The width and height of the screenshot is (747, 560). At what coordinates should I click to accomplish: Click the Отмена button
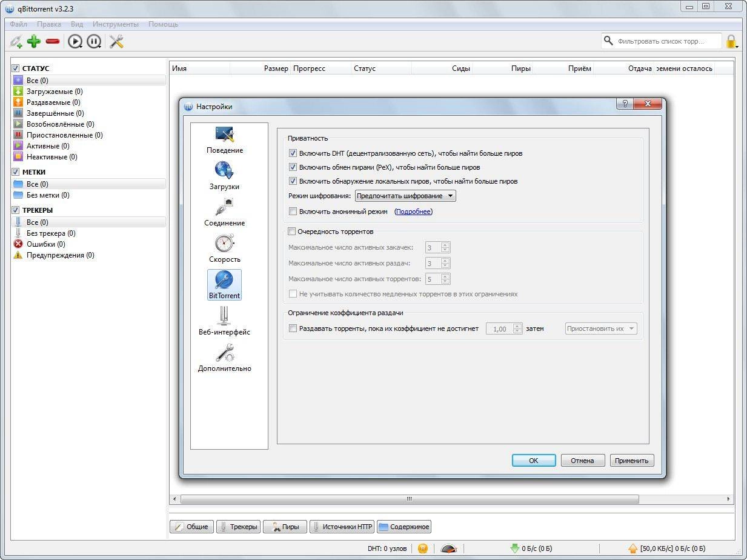coord(582,461)
